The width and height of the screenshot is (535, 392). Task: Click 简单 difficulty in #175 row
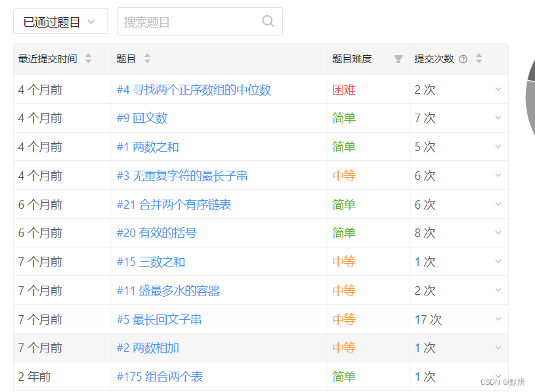pyautogui.click(x=344, y=377)
